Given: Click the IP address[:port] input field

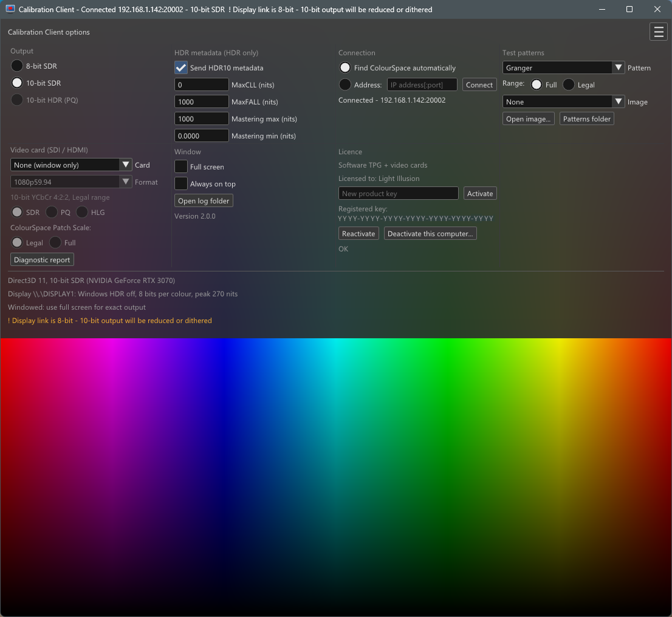Looking at the screenshot, I should coord(422,84).
